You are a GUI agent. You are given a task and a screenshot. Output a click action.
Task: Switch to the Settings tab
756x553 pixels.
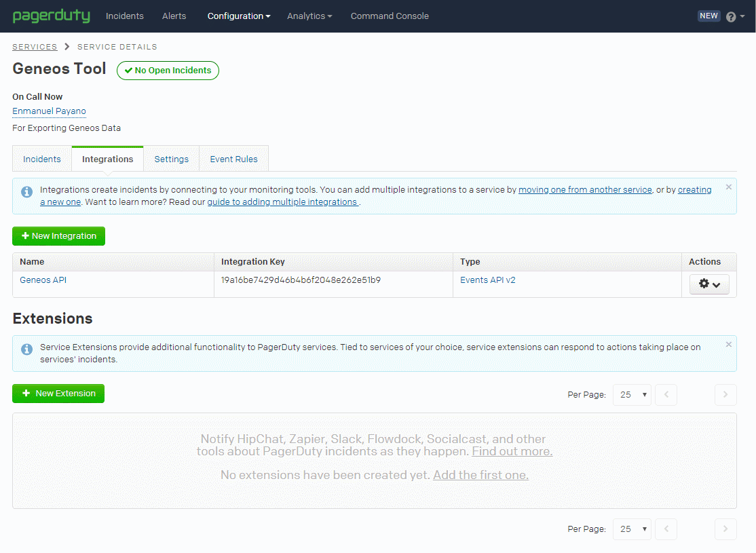171,159
